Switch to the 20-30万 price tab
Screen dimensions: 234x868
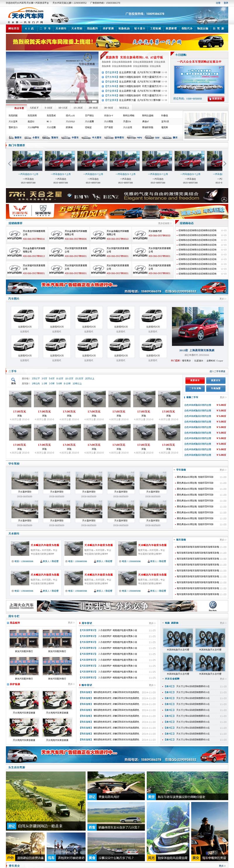click(x=93, y=108)
